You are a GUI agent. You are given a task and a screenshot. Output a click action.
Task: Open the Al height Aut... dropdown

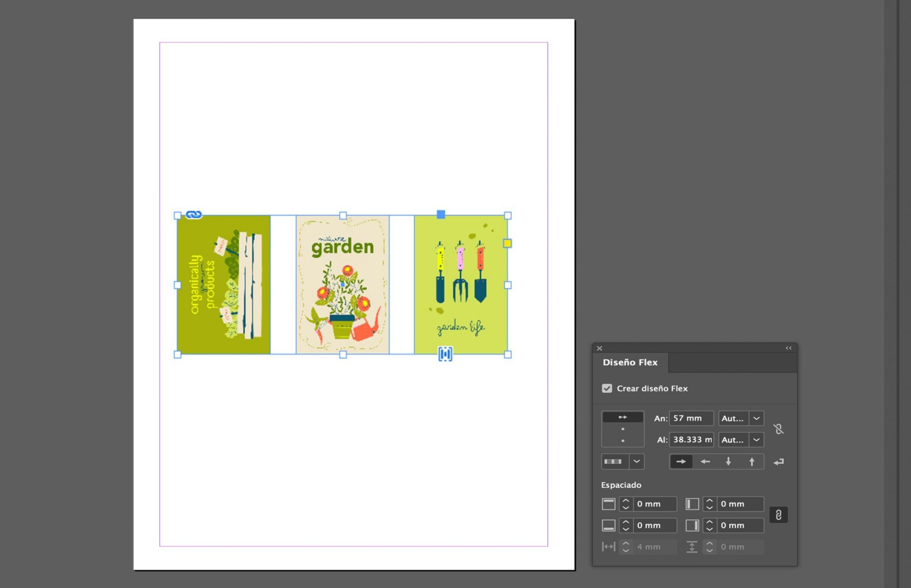point(756,440)
